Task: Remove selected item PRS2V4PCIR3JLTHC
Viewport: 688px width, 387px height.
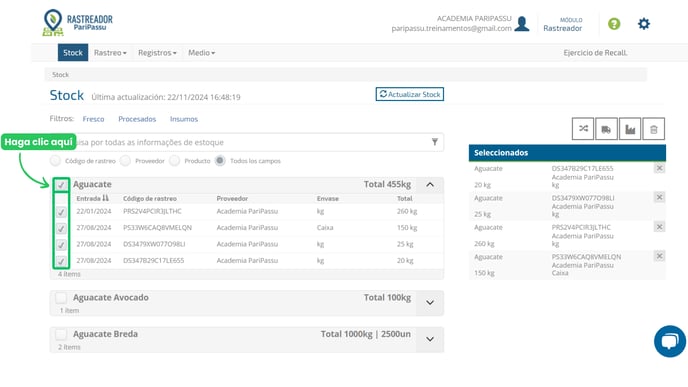Action: pos(659,227)
